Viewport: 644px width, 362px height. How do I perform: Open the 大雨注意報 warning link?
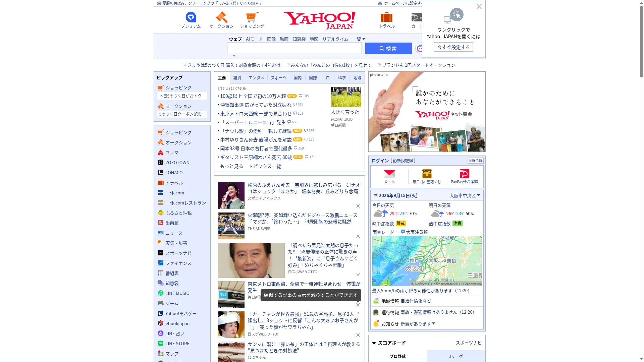pyautogui.click(x=414, y=232)
